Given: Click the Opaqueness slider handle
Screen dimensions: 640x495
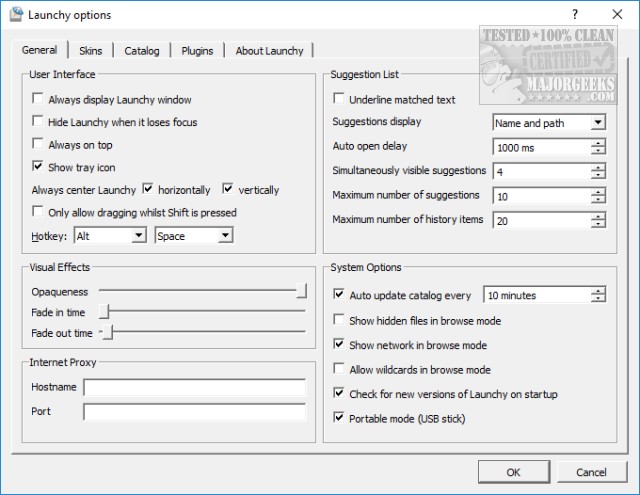Looking at the screenshot, I should pyautogui.click(x=302, y=291).
